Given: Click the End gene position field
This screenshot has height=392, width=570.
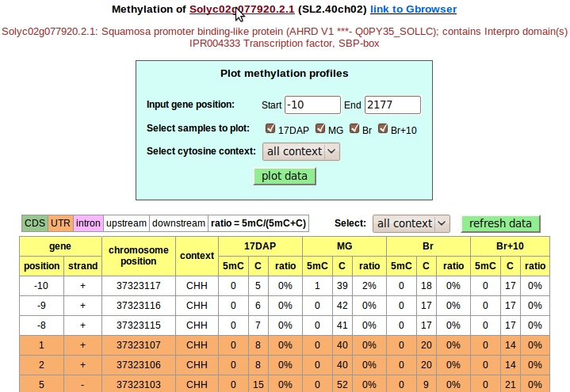Looking at the screenshot, I should point(392,105).
